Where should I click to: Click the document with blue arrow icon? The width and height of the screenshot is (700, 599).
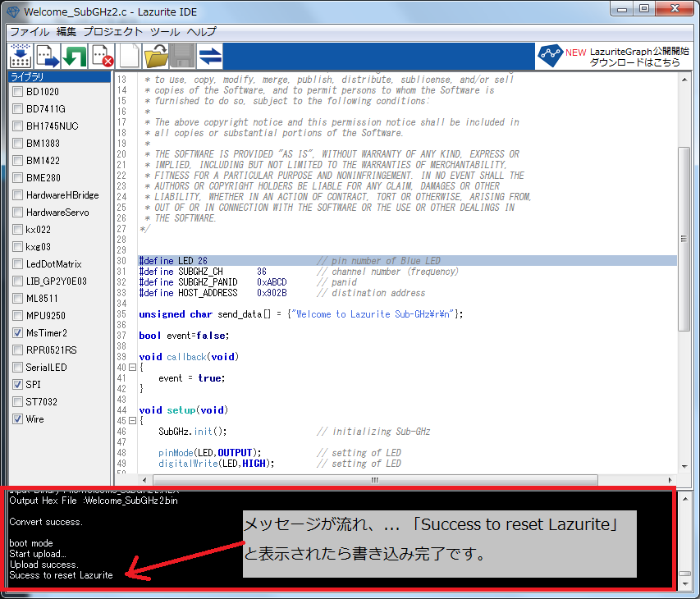(48, 56)
